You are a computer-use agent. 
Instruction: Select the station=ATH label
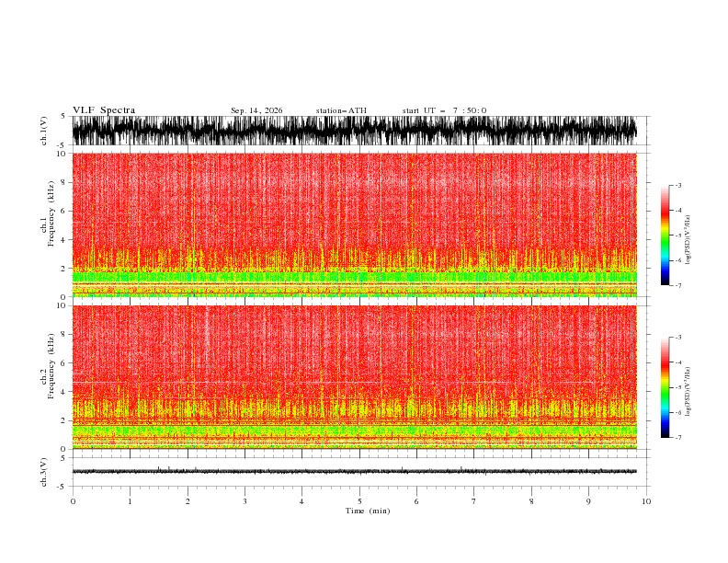click(x=341, y=110)
